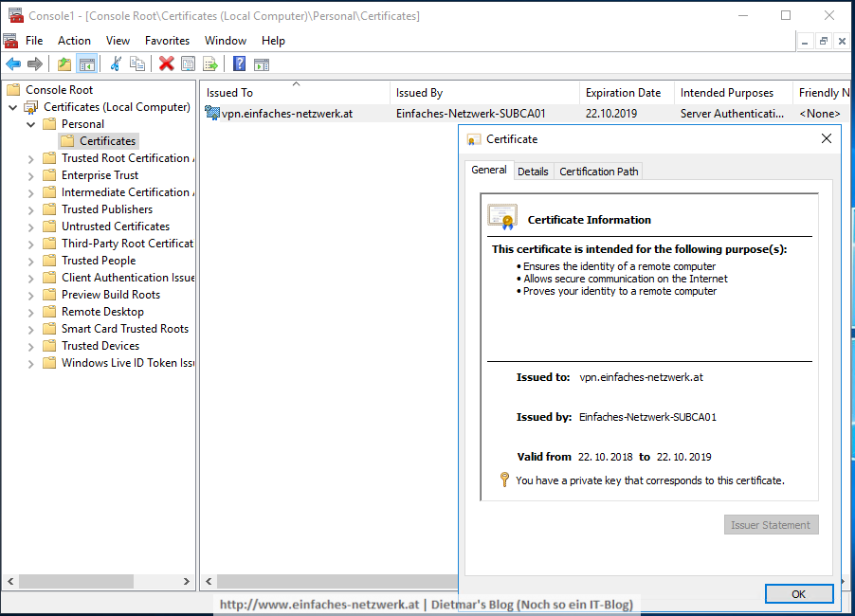Expand the Trusted Root Certification node
This screenshot has height=616, width=855.
pyautogui.click(x=31, y=159)
